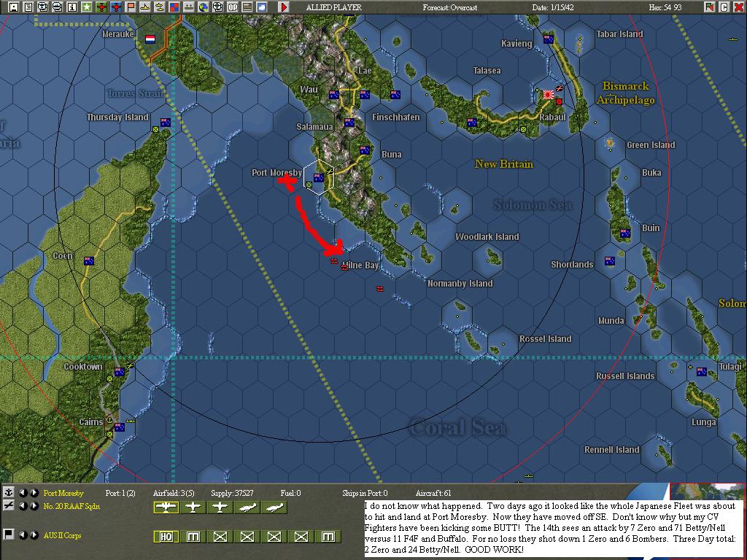This screenshot has height=560, width=747.
Task: Click the double yellow ships toolbar icon
Action: coord(159,7)
